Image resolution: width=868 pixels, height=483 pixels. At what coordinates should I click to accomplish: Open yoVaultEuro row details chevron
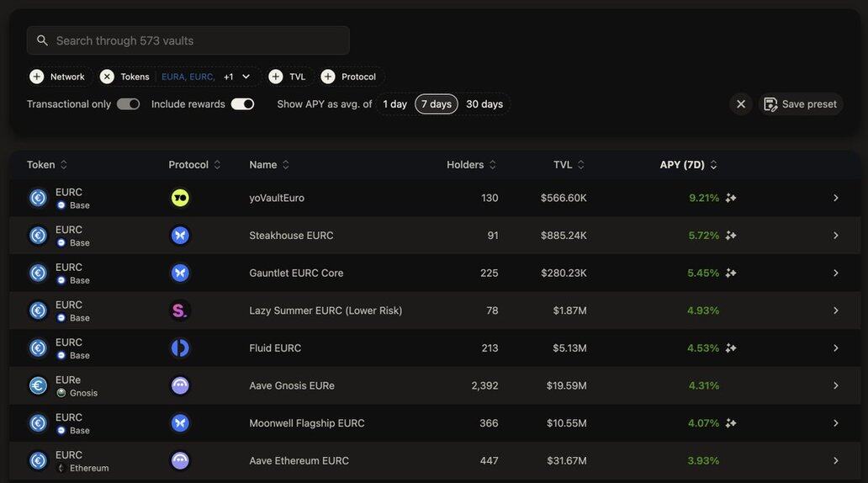836,198
